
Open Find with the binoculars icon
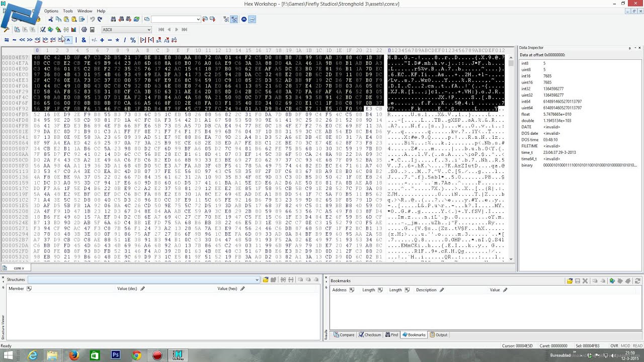coord(114,19)
